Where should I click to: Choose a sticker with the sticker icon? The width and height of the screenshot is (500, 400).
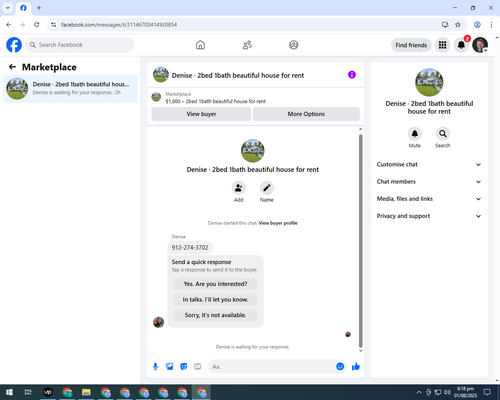pos(184,367)
